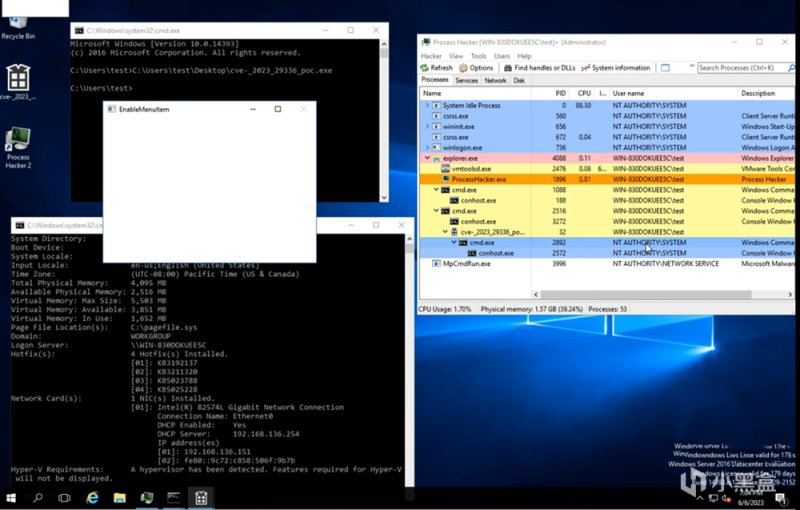
Task: Click the CPU Usage status bar entry
Action: (x=445, y=309)
